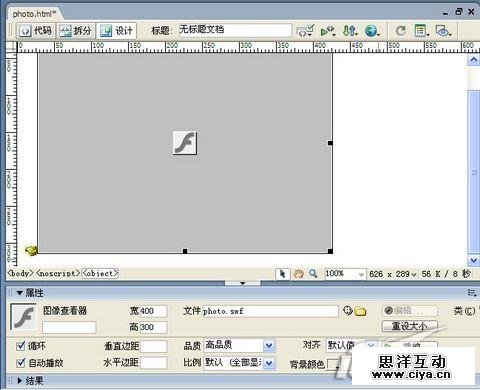
Task: Click the document title field 无标题文档
Action: point(235,30)
